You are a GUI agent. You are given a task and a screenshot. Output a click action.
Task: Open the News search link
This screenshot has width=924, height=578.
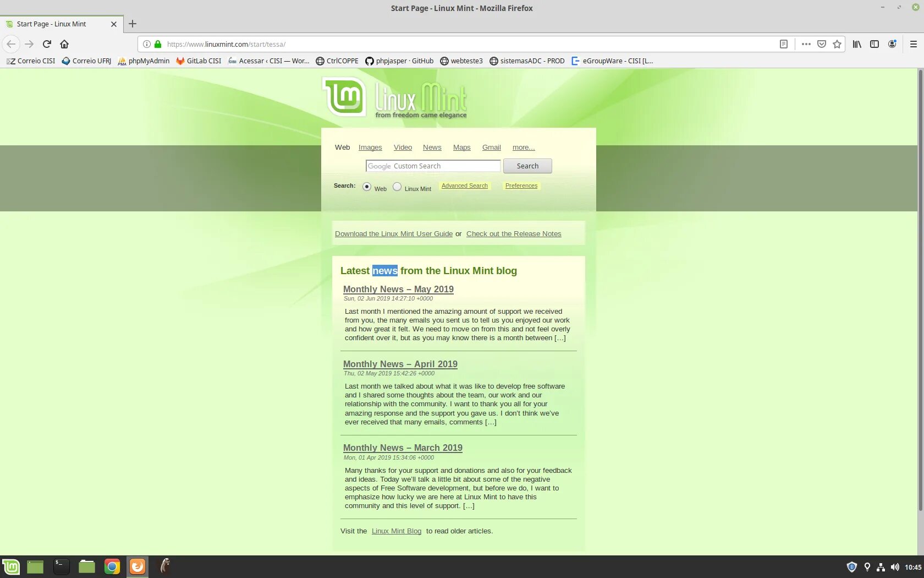[x=432, y=148]
